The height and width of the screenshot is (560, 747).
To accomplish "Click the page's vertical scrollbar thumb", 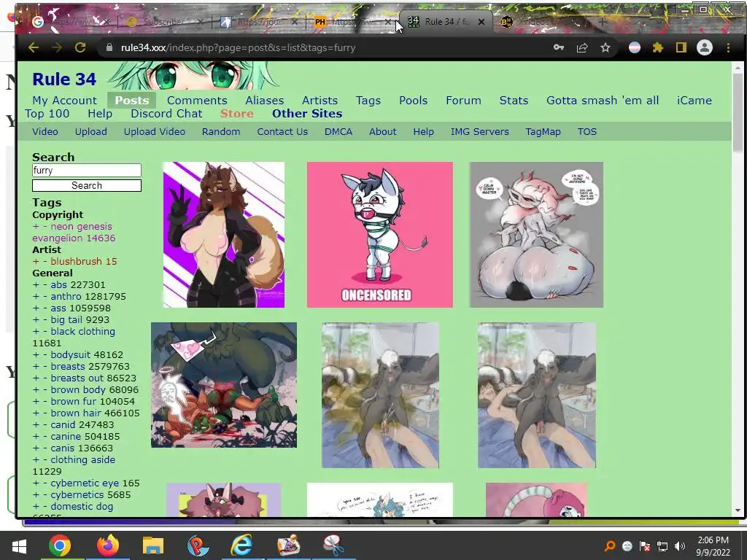I will pos(738,112).
